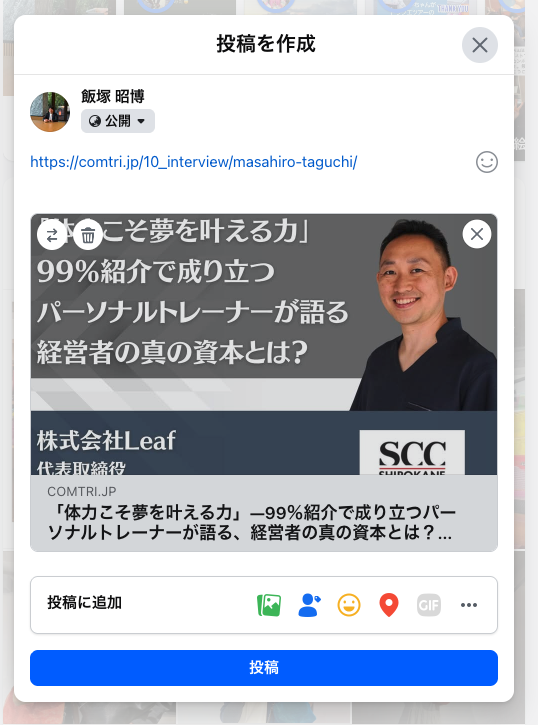Click the GIF icon
The width and height of the screenshot is (538, 725).
429,605
